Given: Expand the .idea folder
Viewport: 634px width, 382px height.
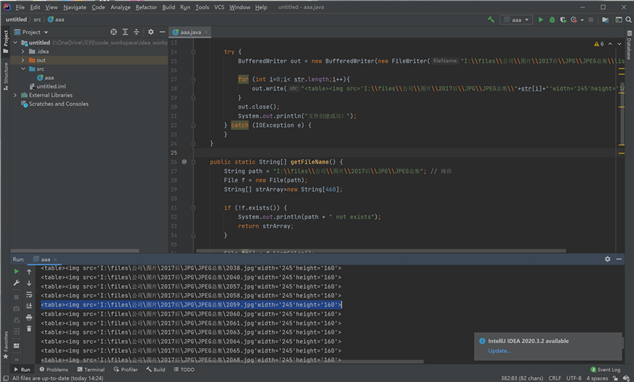Looking at the screenshot, I should point(23,51).
